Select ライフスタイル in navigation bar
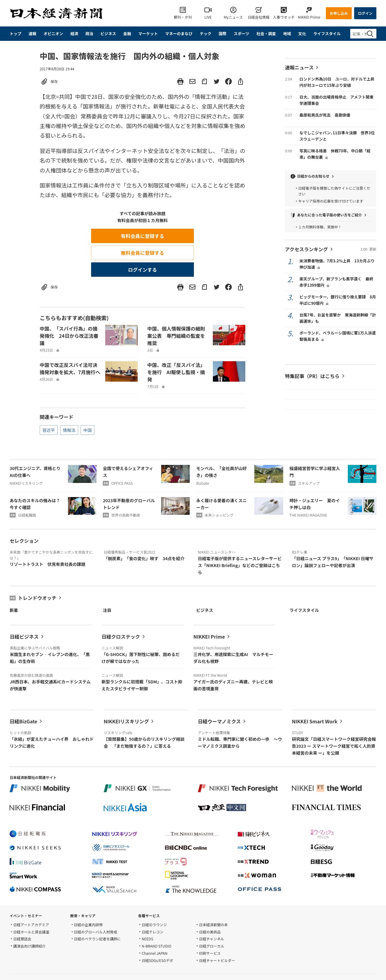The height and width of the screenshot is (980, 386). 326,34
